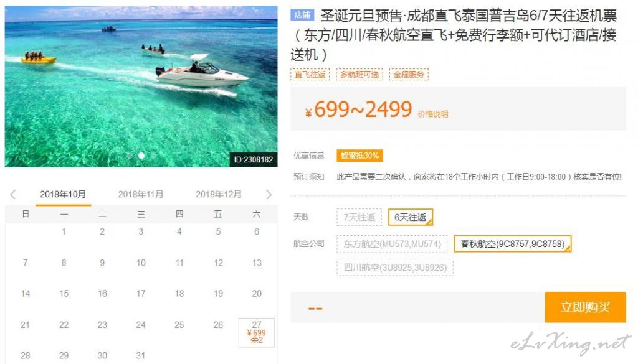
Task: Click the speedboat product photo
Action: [x=141, y=86]
